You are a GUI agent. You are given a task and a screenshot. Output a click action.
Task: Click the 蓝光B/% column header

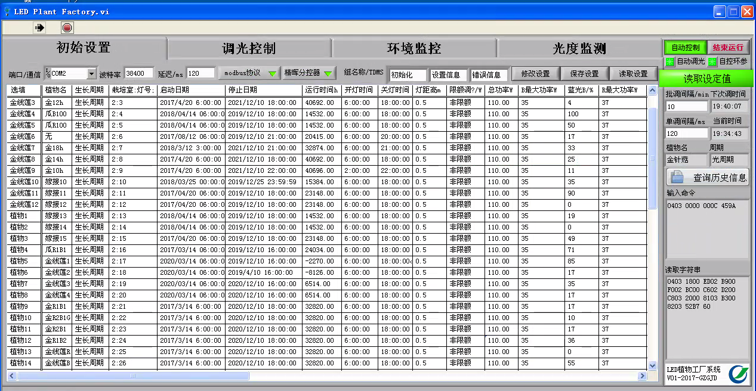(581, 90)
